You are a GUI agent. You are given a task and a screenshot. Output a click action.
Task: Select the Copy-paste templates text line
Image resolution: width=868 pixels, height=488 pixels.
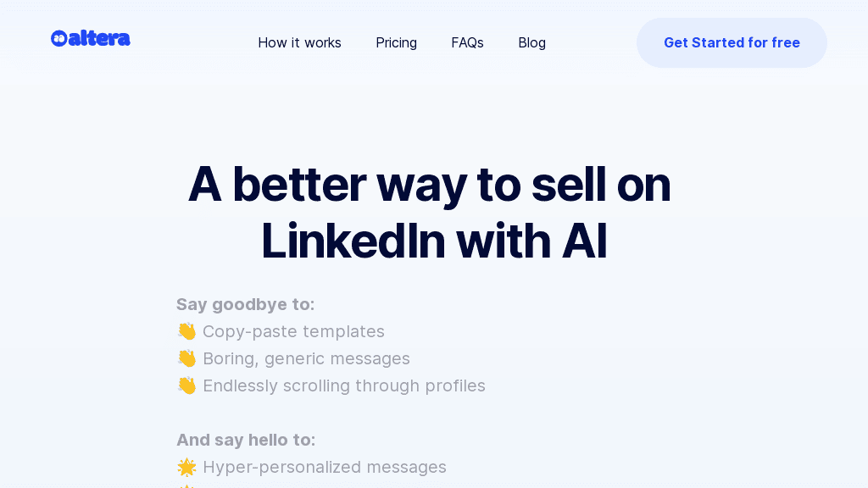pos(293,331)
